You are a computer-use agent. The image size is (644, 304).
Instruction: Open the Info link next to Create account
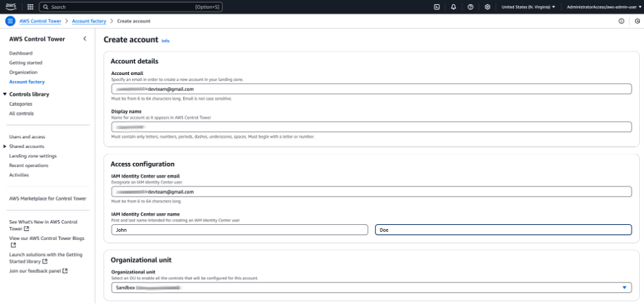pos(165,41)
